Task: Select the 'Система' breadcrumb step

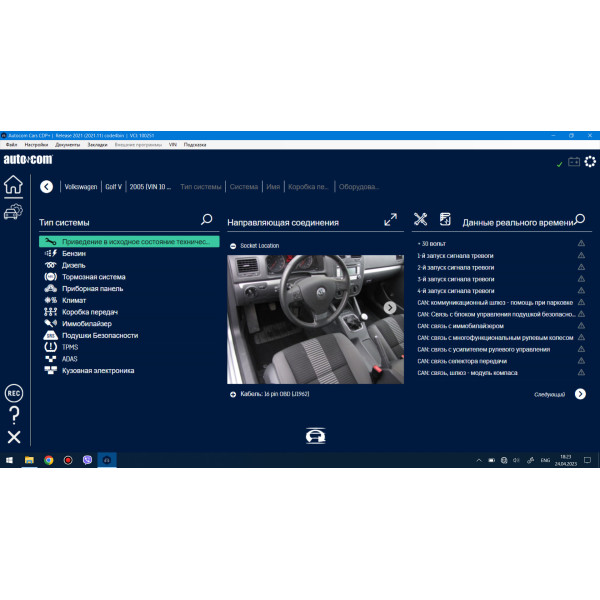Action: click(244, 187)
